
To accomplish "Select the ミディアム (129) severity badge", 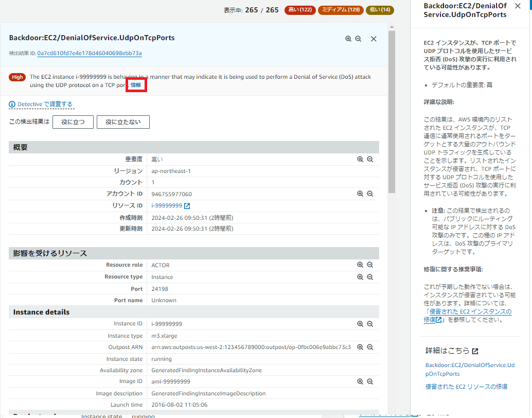I will point(341,10).
